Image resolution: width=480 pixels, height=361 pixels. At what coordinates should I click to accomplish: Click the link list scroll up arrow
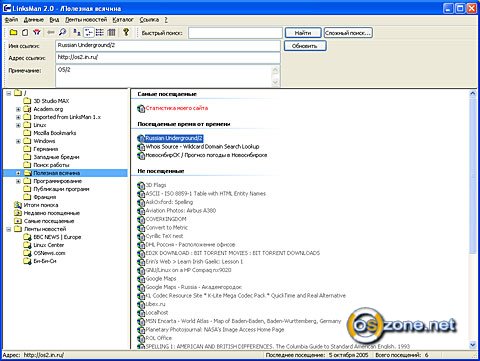[473, 94]
